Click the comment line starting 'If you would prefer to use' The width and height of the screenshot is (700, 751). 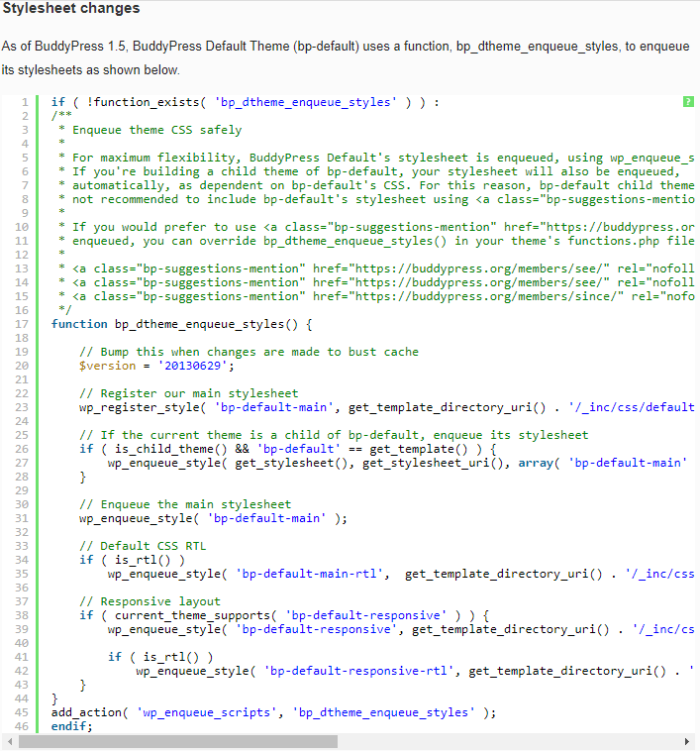tap(376, 227)
